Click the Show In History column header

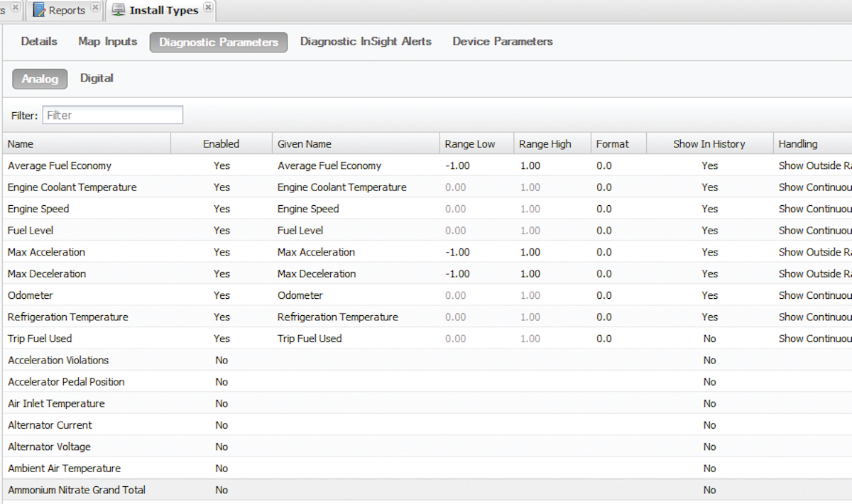point(709,144)
